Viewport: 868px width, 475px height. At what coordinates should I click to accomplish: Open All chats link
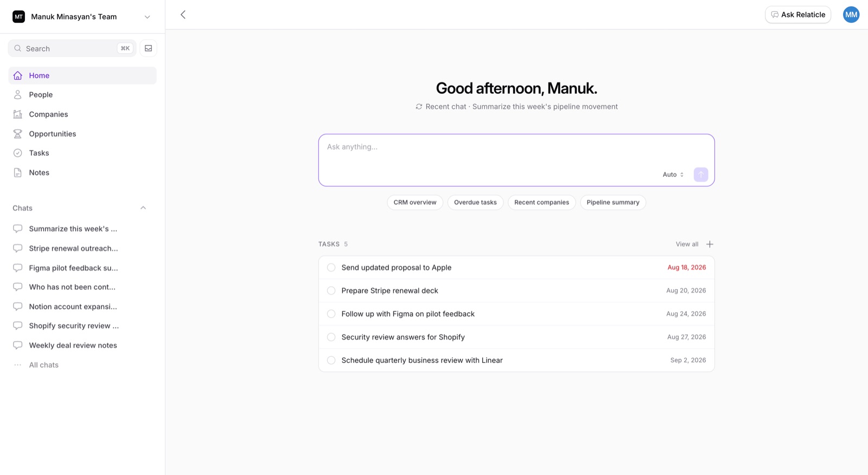pyautogui.click(x=44, y=365)
